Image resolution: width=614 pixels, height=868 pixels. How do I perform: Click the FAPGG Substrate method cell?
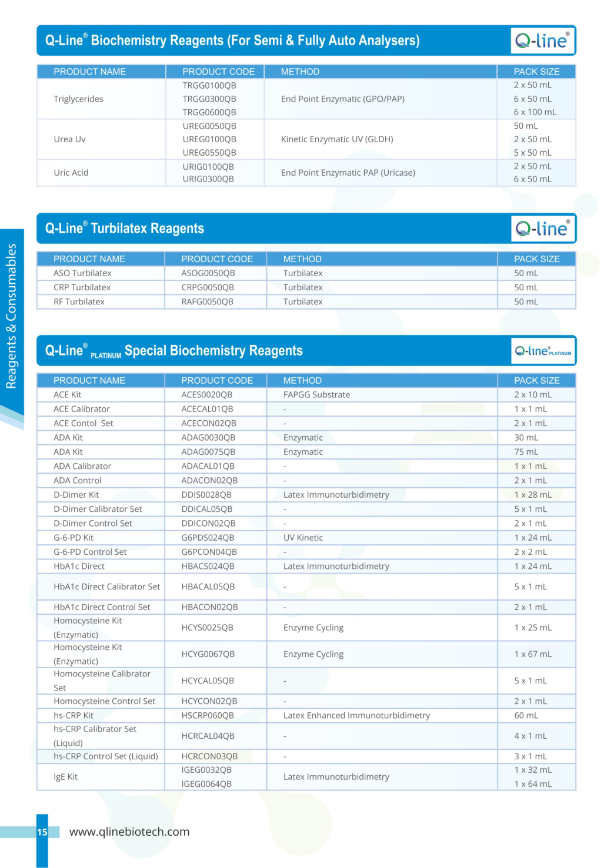[316, 395]
